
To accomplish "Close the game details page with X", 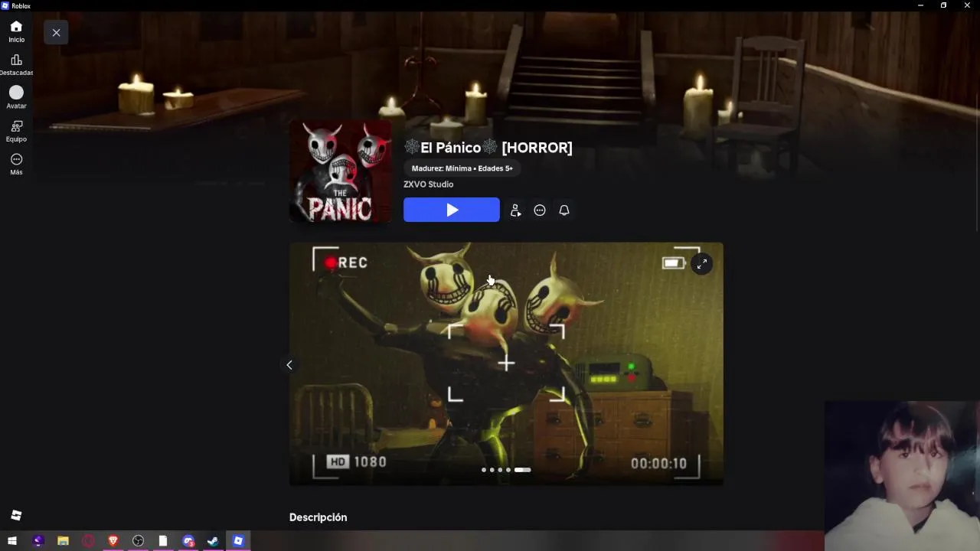I will 56,32.
